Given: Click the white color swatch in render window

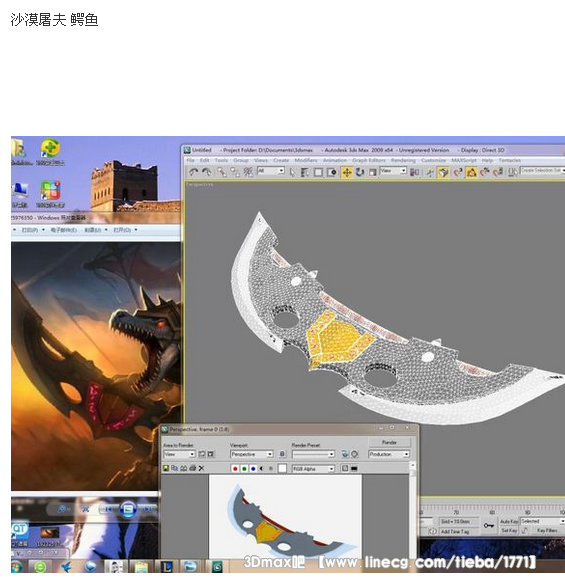Looking at the screenshot, I should (282, 469).
